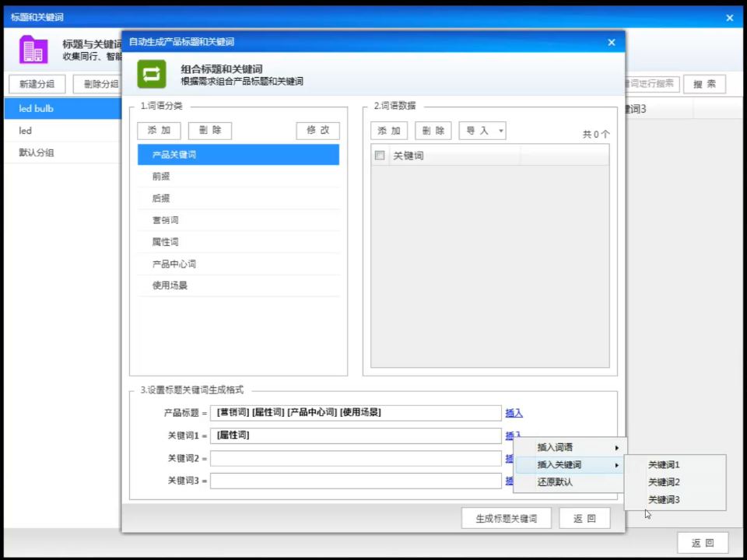
Task: Click the 修改 button
Action: [317, 131]
